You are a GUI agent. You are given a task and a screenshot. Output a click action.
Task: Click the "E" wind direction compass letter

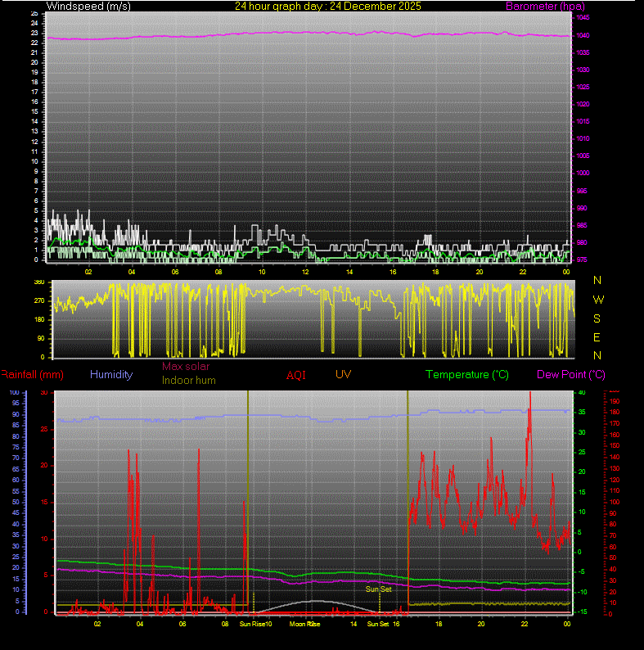[597, 338]
